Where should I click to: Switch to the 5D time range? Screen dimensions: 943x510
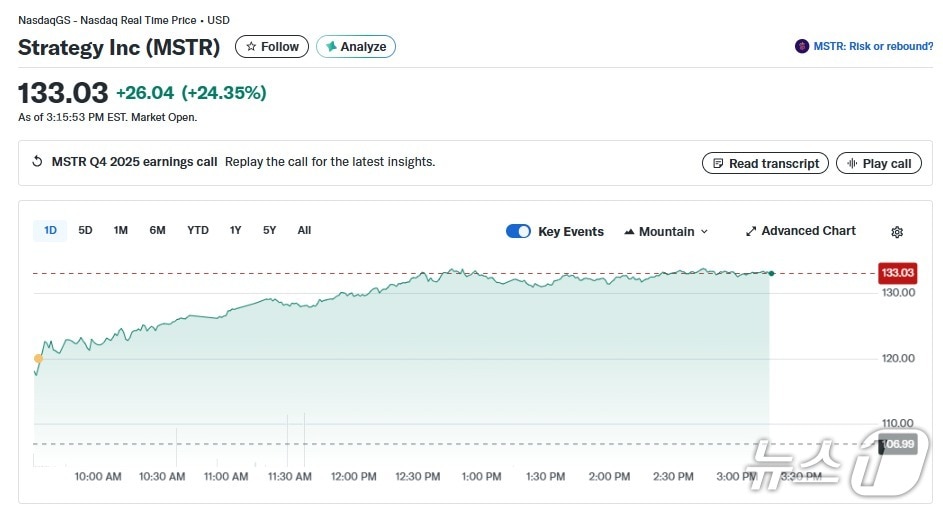pos(85,231)
